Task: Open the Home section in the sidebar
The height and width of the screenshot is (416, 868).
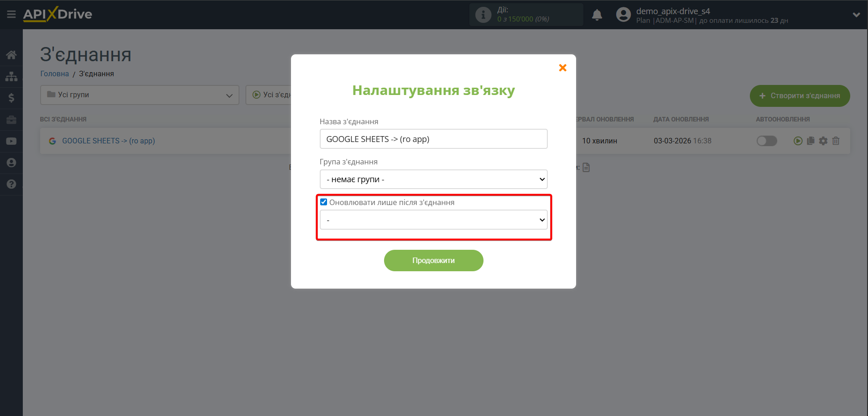Action: click(11, 54)
